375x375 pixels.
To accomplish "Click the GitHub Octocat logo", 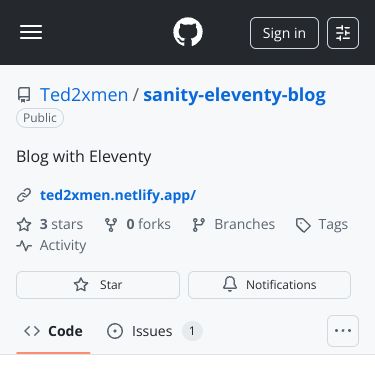I will pos(188,32).
